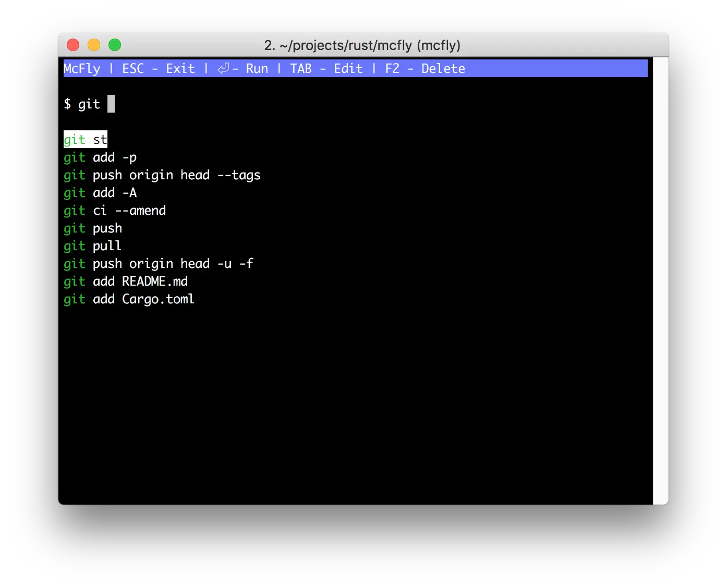Viewport: 727px width, 588px height.
Task: Choose the 'git pull' command
Action: pyautogui.click(x=92, y=246)
